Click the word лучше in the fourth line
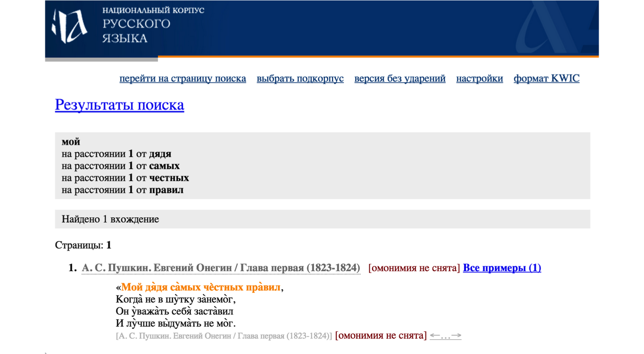Viewport: 644px width, 354px height. point(141,324)
